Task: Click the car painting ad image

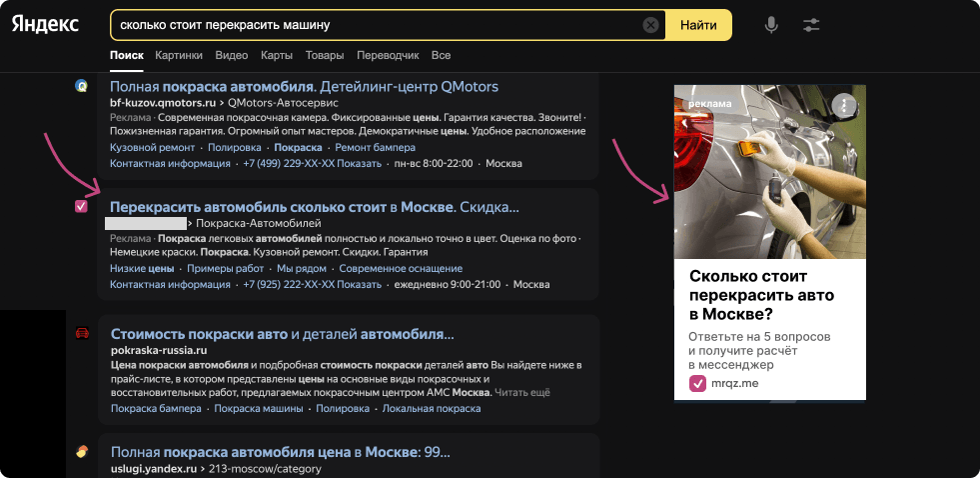Action: click(x=770, y=171)
